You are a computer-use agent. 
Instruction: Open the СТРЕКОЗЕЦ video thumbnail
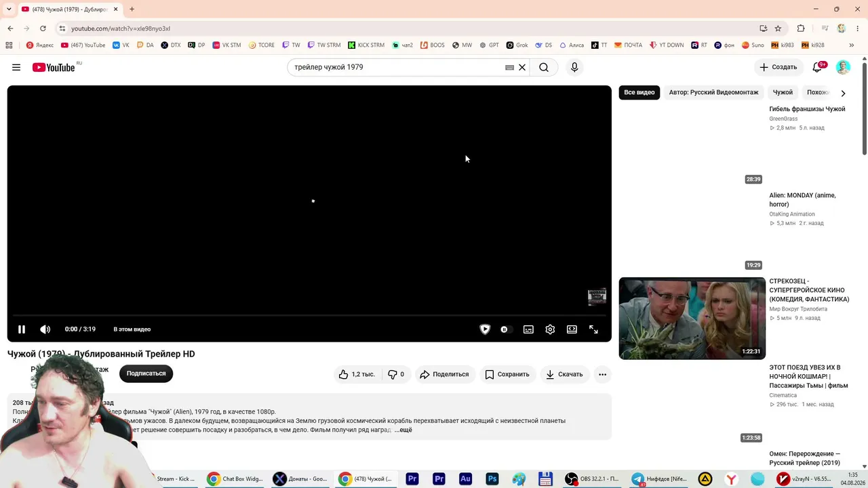692,319
